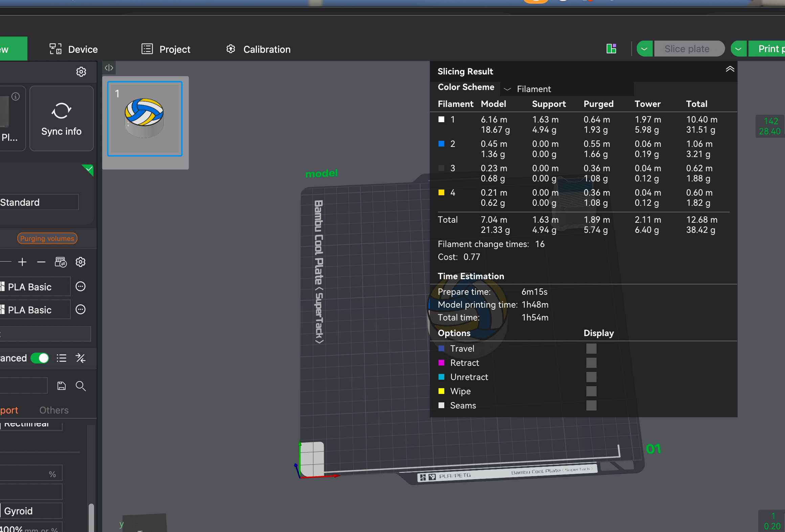Screen dimensions: 785x532
Task: Toggle Retract display checkbox
Action: [591, 363]
